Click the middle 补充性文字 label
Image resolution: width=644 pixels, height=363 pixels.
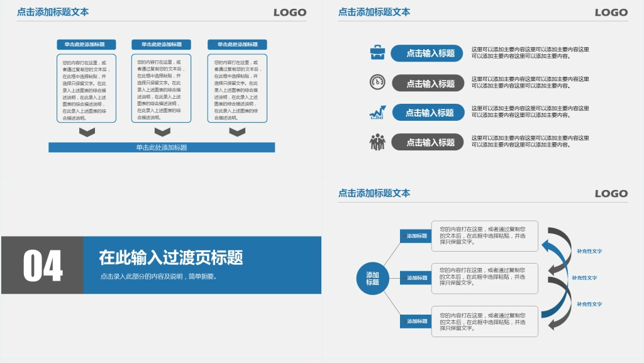(584, 278)
